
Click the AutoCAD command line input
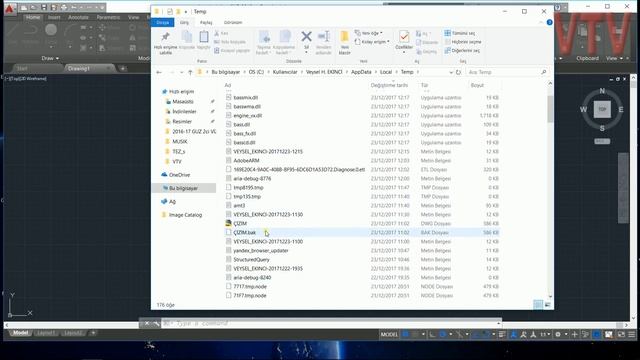click(x=331, y=323)
